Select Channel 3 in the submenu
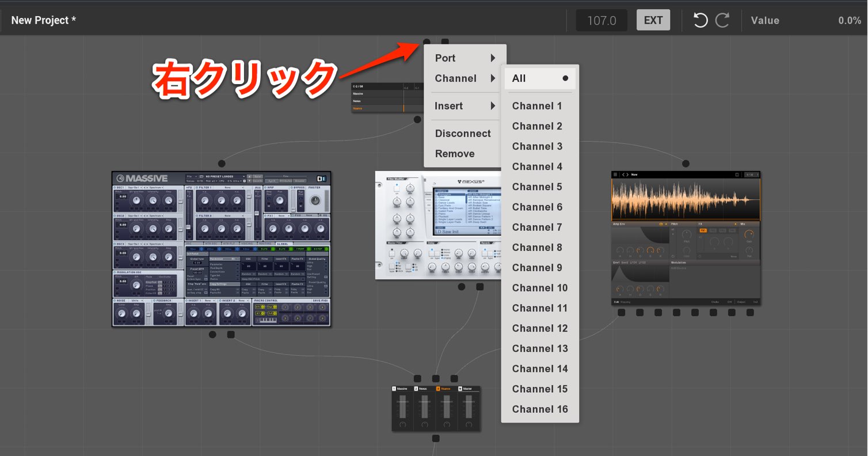Image resolution: width=868 pixels, height=456 pixels. point(540,146)
